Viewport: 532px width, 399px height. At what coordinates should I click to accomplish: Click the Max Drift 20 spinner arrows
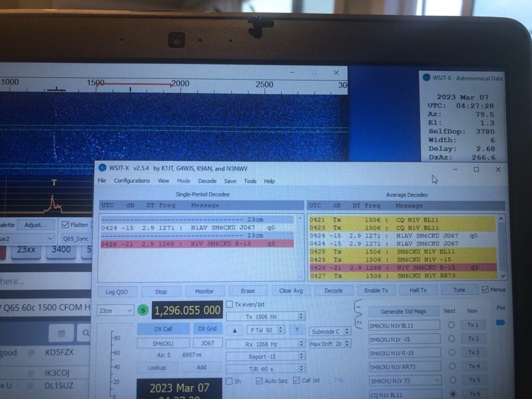pyautogui.click(x=347, y=343)
